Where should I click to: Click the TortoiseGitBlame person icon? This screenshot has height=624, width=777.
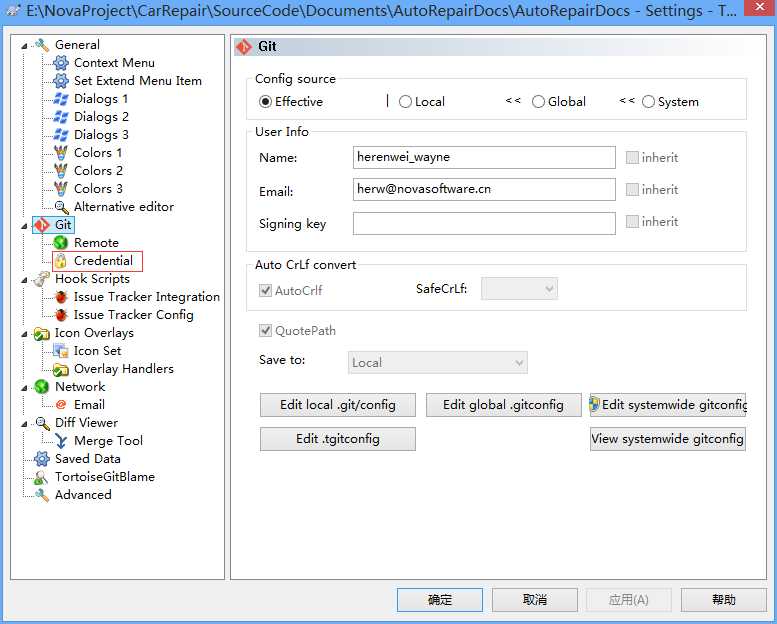[x=41, y=477]
